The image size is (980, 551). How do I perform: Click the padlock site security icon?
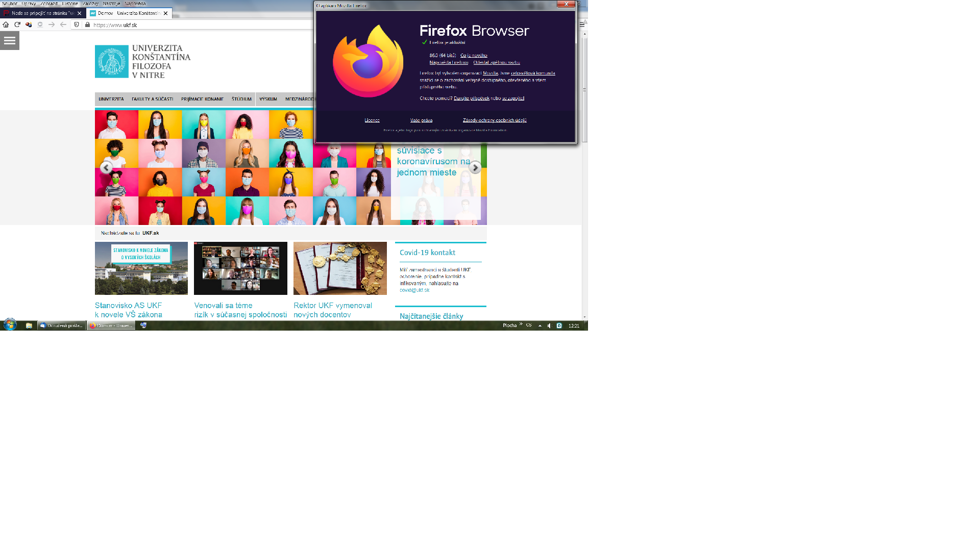click(87, 24)
